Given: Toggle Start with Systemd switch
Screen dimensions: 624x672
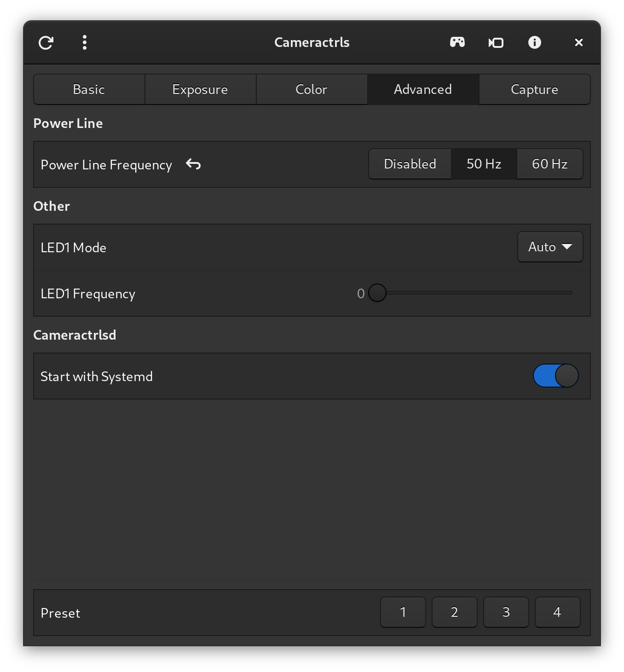Looking at the screenshot, I should (x=555, y=376).
